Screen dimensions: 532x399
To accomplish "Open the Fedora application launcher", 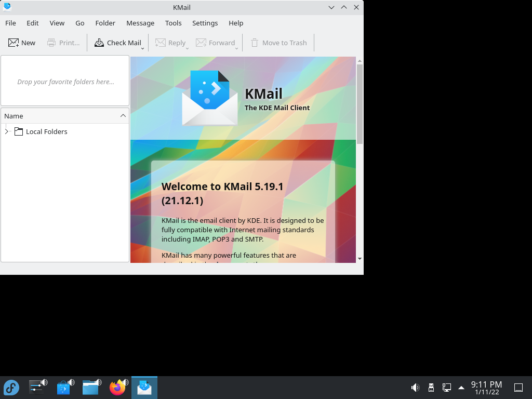I will point(11,388).
